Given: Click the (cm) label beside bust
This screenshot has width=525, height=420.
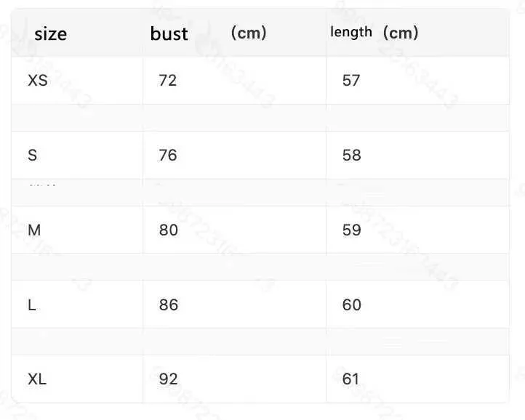Looking at the screenshot, I should pyautogui.click(x=249, y=33).
